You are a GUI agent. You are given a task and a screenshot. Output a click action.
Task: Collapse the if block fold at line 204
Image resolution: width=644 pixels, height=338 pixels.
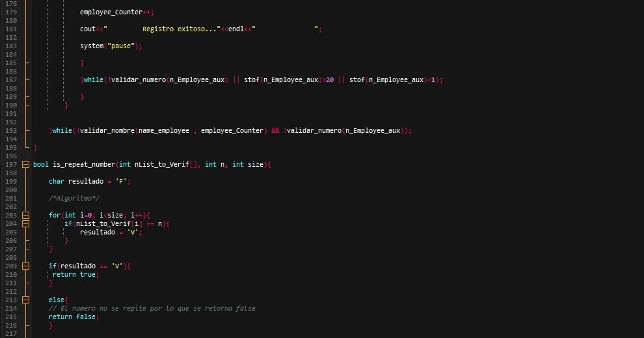[25, 223]
